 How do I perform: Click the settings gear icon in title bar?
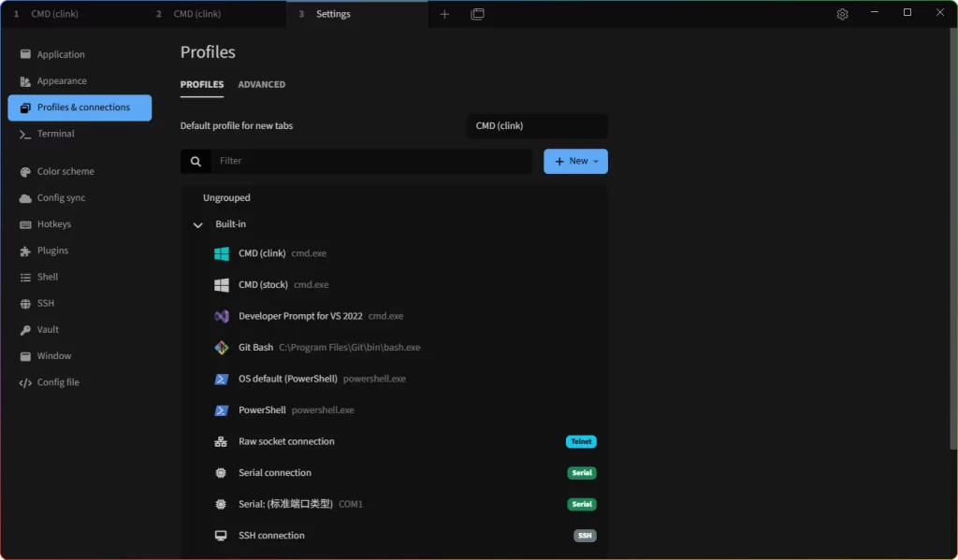843,14
